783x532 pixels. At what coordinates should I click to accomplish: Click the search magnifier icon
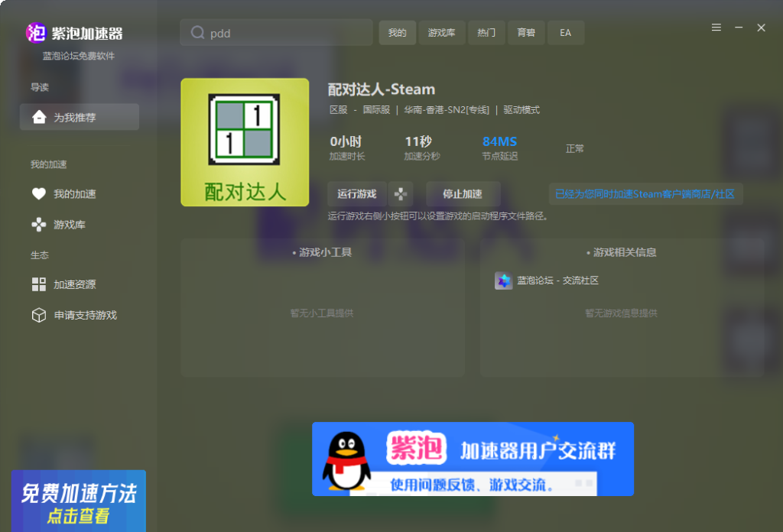pyautogui.click(x=198, y=33)
